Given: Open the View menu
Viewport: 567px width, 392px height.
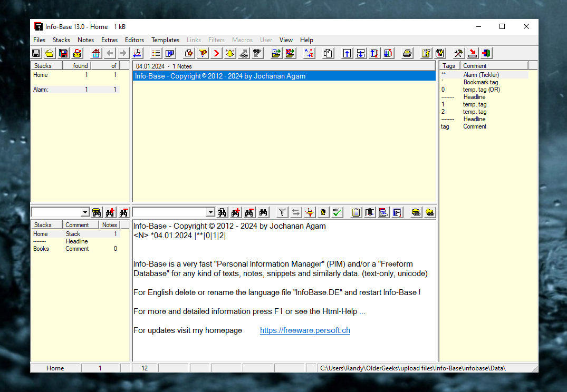Looking at the screenshot, I should (286, 40).
